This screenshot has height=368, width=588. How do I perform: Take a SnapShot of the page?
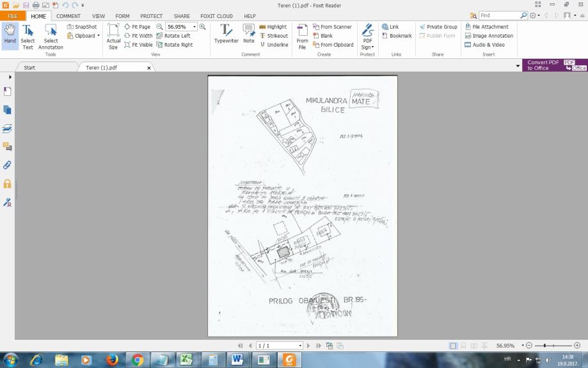82,27
